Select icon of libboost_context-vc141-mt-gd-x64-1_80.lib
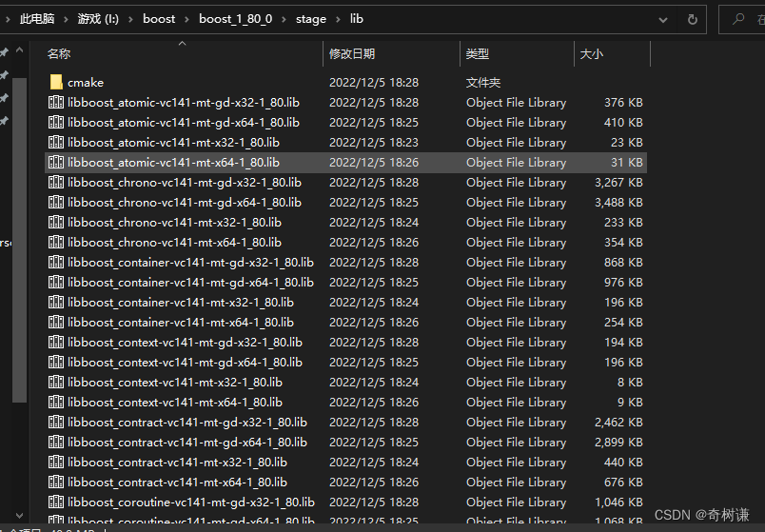 (56, 363)
